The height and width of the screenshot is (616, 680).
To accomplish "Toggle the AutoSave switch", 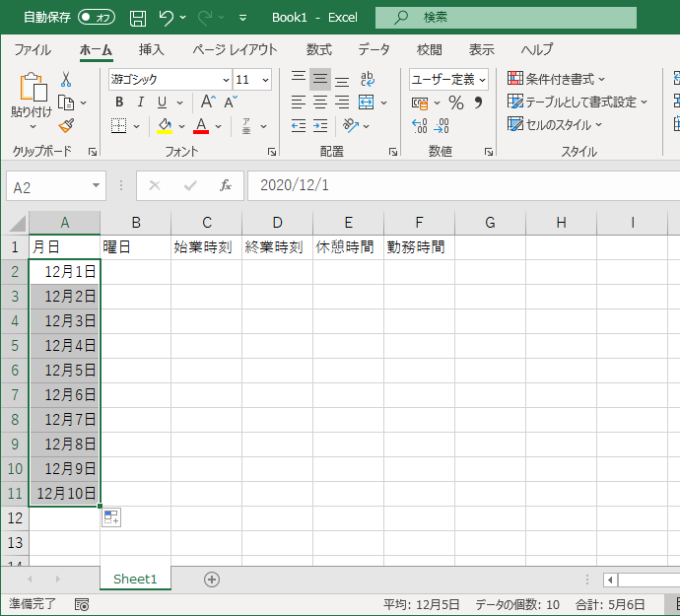I will (97, 18).
